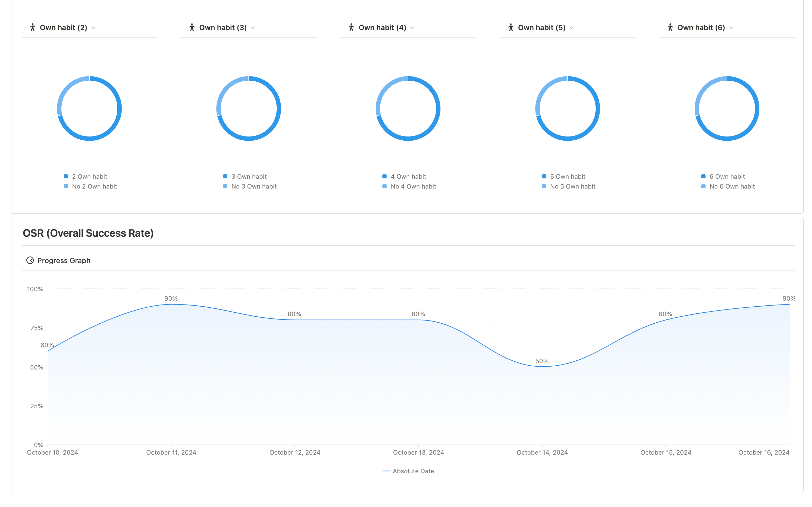
Task: Open the Own habit (3) view tab
Action: tap(223, 28)
